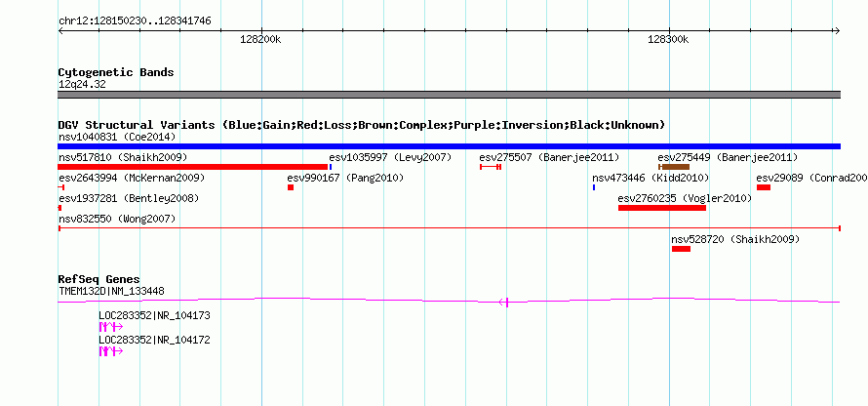The image size is (868, 406).
Task: Click the nsv528720 red loss block
Action: click(x=681, y=249)
